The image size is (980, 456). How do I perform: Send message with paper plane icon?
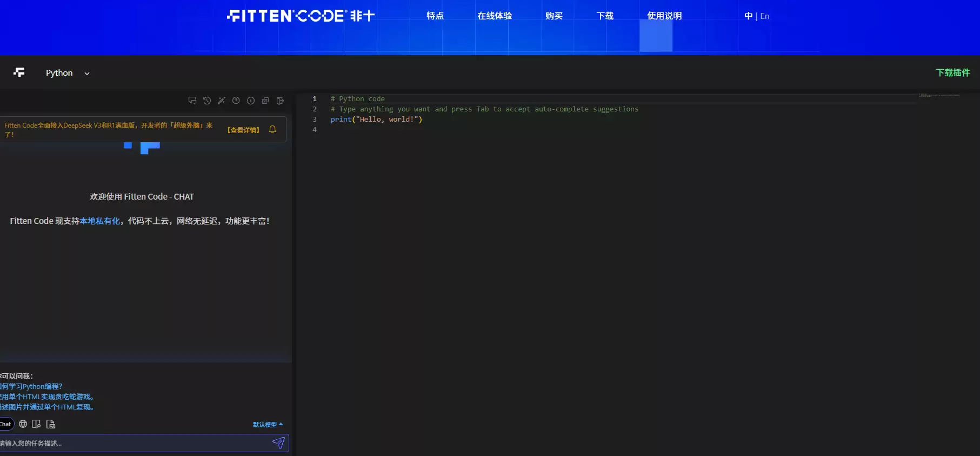[278, 443]
